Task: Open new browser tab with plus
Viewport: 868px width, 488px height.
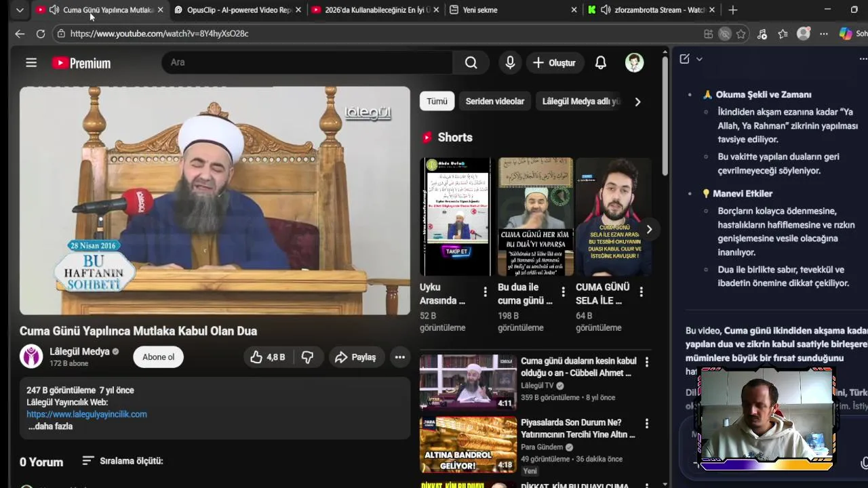Action: [733, 9]
